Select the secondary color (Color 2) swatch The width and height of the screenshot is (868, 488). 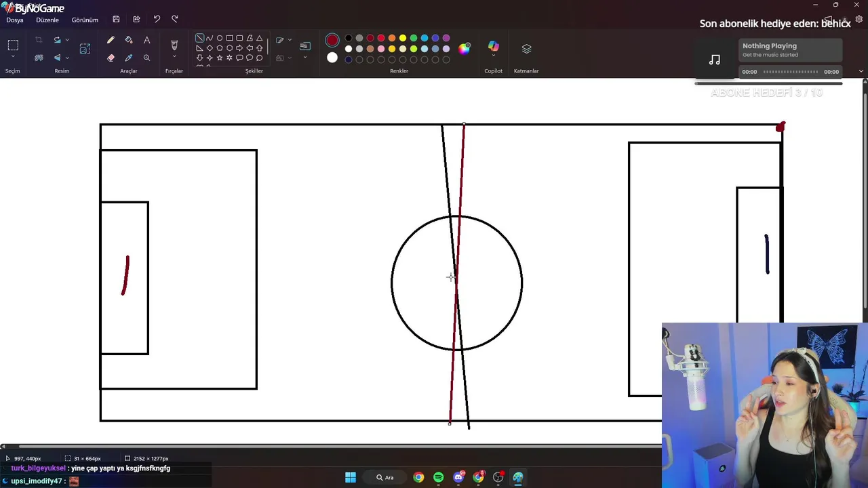332,58
